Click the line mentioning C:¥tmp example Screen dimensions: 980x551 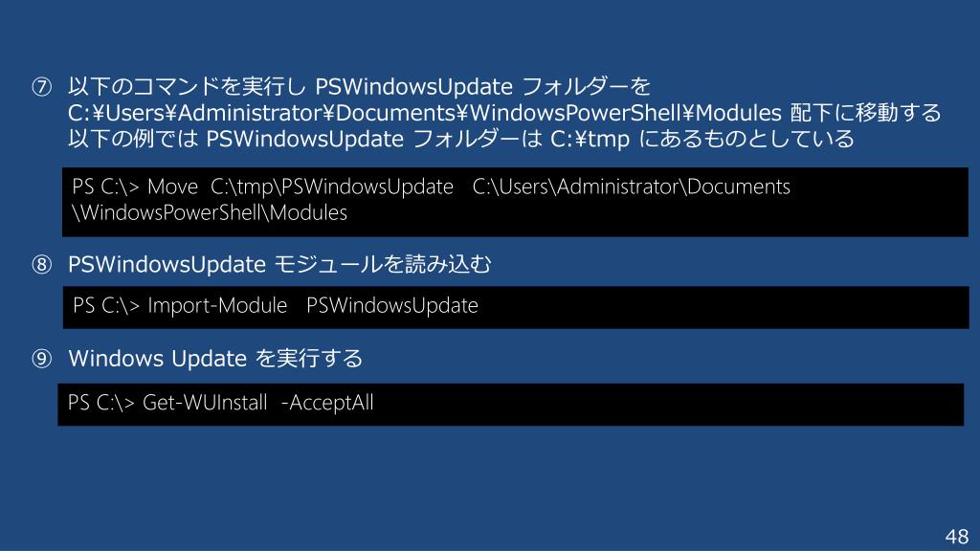pos(460,139)
